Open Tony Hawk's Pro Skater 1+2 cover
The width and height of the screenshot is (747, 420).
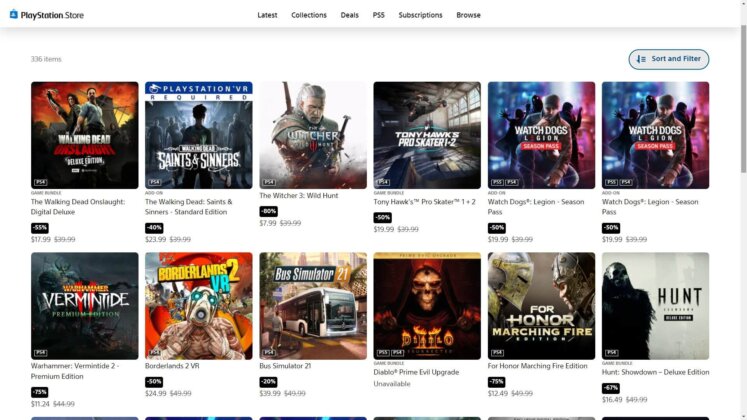click(427, 135)
